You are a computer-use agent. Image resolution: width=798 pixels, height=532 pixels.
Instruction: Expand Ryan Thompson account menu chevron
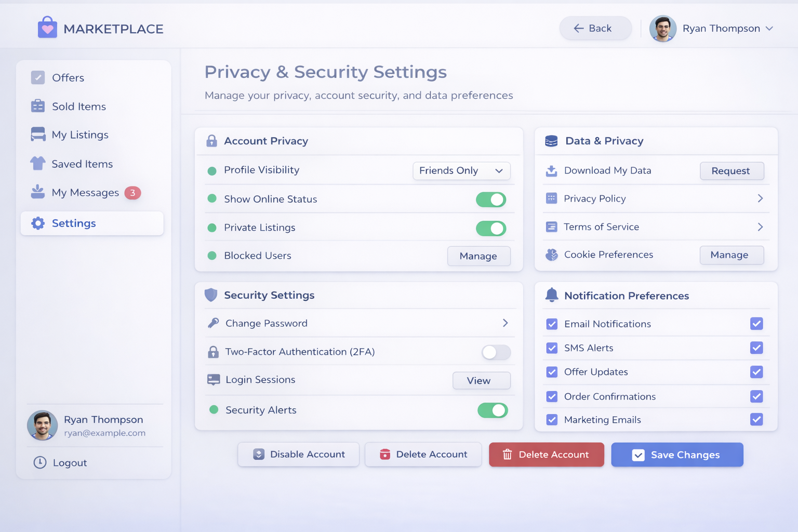tap(769, 29)
